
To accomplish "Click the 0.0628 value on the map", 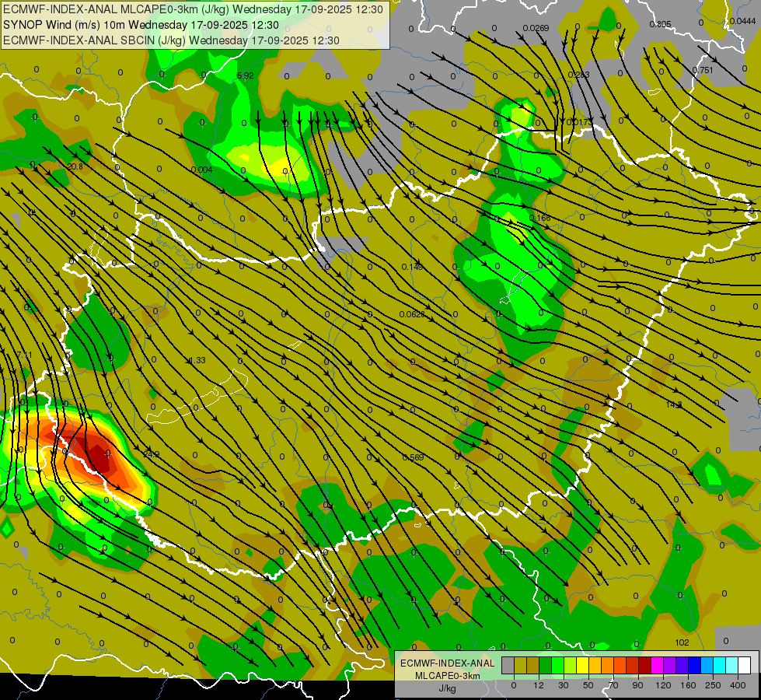I will (x=412, y=314).
